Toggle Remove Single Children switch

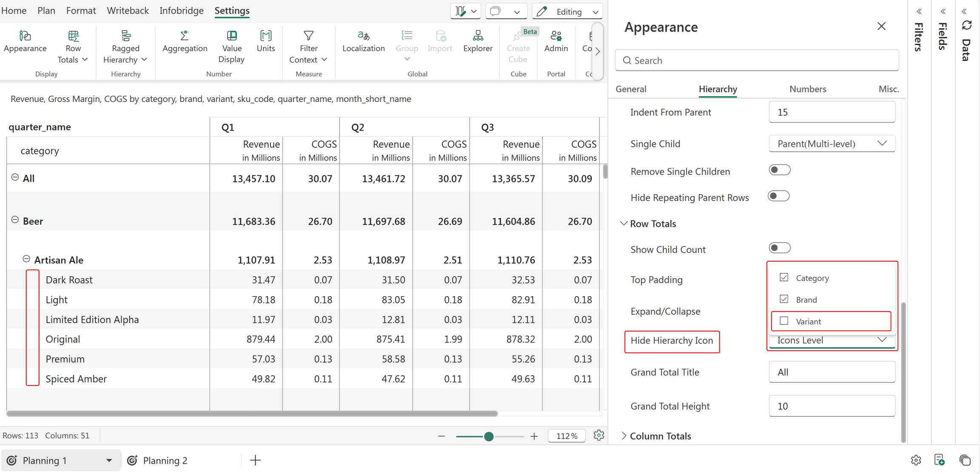pos(779,170)
